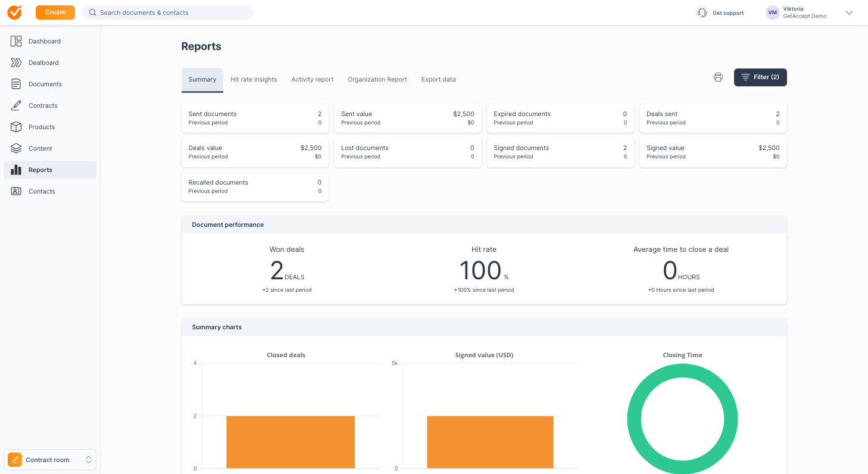Open Contracts pen icon in sidebar
This screenshot has height=474, width=868.
coord(16,105)
